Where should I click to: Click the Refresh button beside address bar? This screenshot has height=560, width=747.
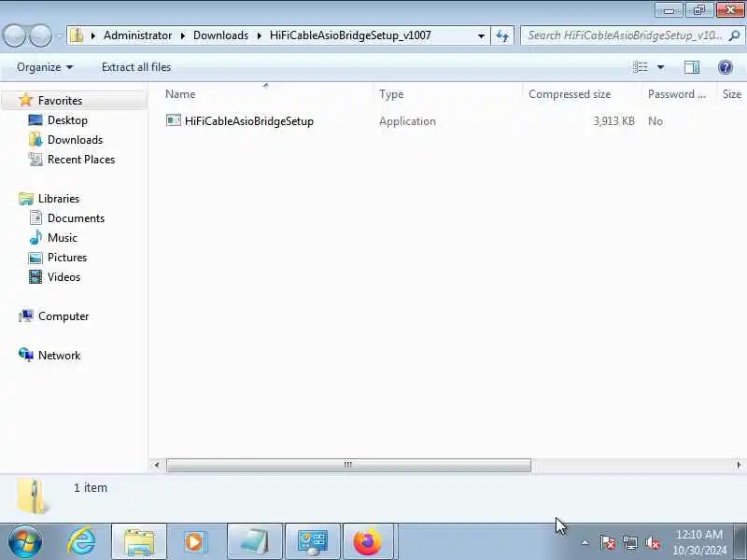click(502, 35)
